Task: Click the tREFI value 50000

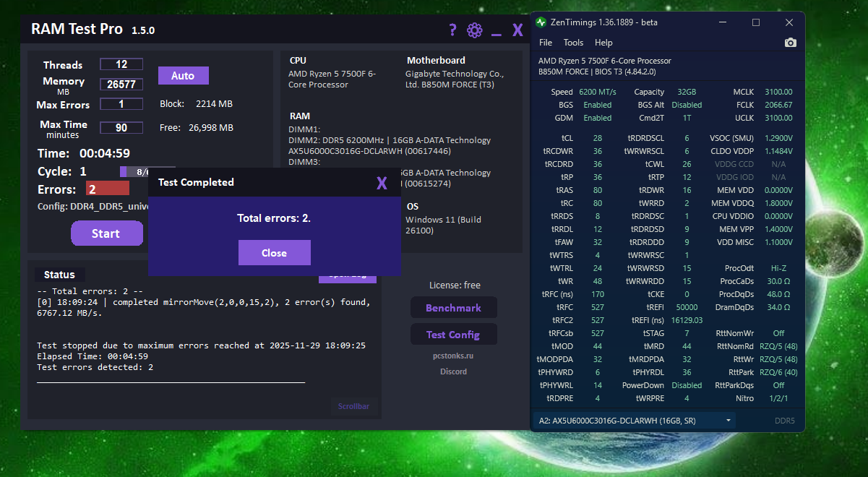Action: 687,307
